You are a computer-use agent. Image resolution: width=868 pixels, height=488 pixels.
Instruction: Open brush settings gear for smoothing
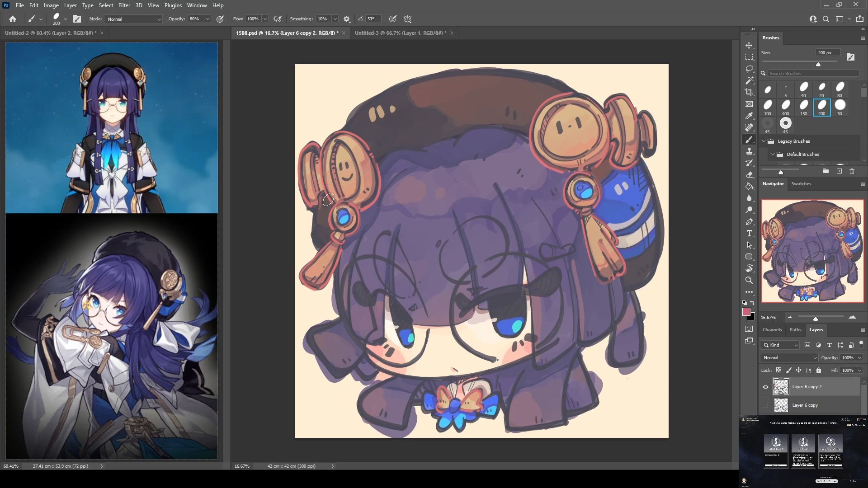click(347, 19)
